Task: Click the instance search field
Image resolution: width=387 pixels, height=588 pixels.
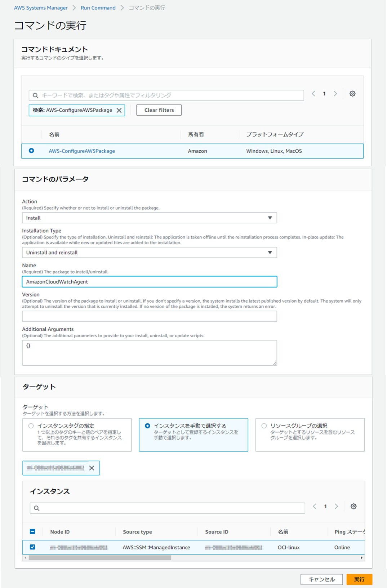Action: click(x=167, y=508)
